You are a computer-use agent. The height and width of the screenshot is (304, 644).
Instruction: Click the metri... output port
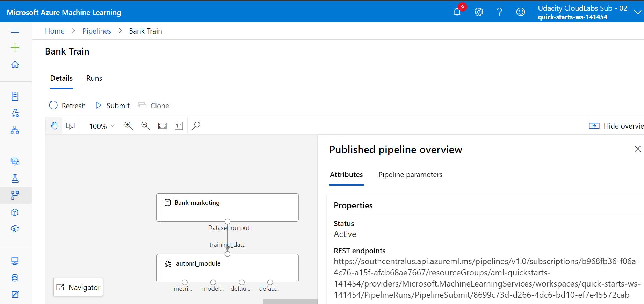click(x=185, y=282)
